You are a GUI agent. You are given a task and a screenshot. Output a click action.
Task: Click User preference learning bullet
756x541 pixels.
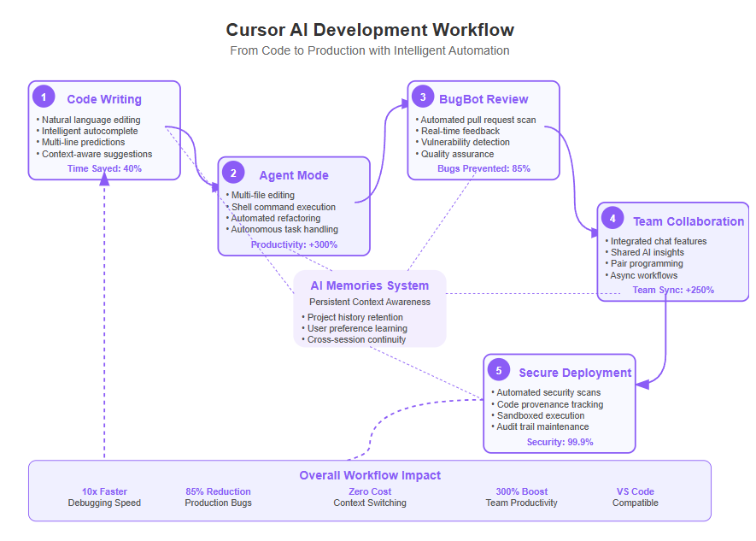[x=355, y=328]
